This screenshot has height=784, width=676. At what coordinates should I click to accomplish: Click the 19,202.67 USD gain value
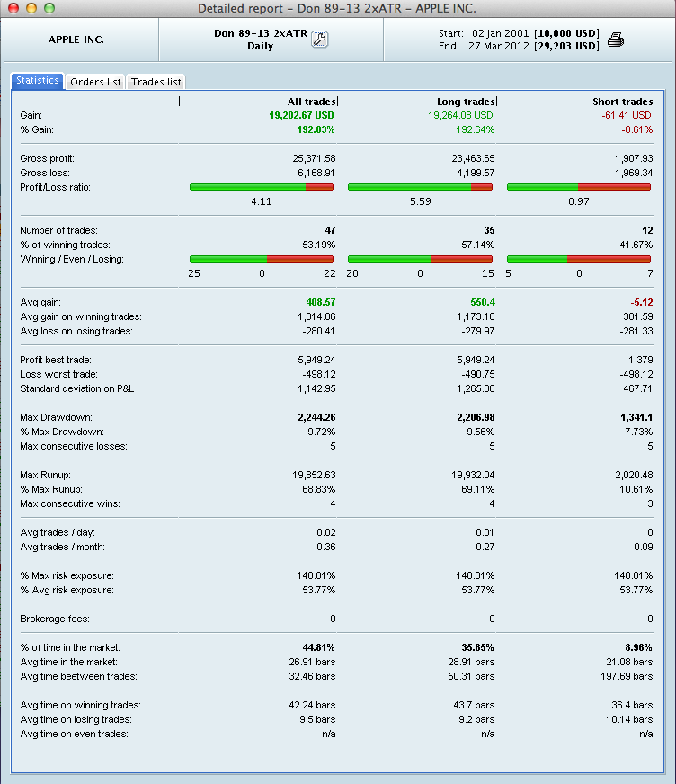301,115
